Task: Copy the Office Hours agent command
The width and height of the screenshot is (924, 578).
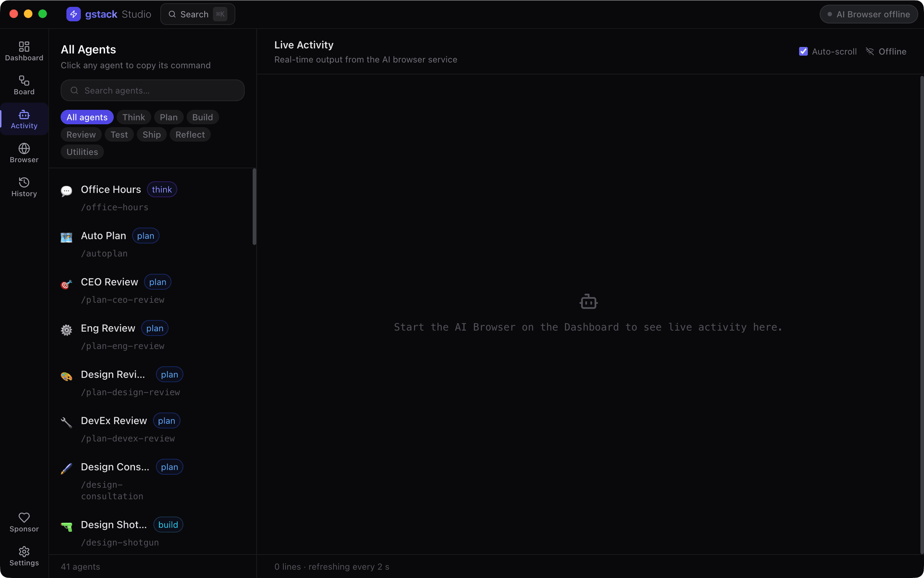Action: tap(153, 198)
